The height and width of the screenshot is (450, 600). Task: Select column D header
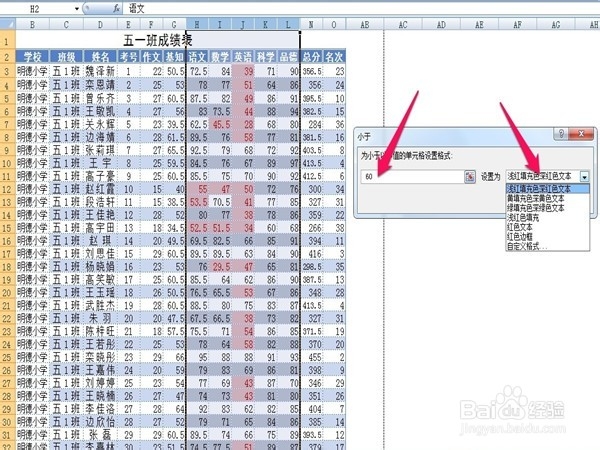(x=100, y=24)
